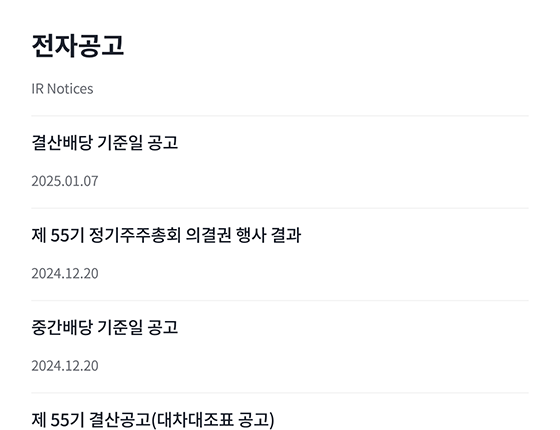Click the IR Notices subtitle text

coord(62,89)
